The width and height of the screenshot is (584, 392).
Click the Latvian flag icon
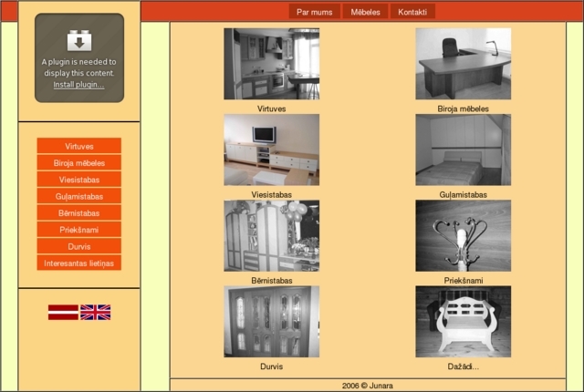(63, 312)
